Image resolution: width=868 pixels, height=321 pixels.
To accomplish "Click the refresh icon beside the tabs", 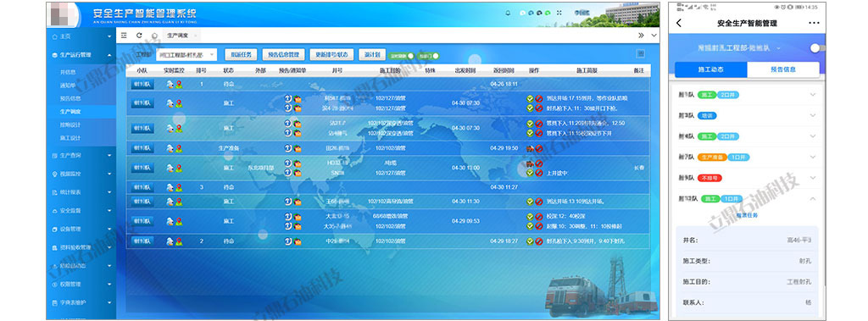I will click(x=139, y=35).
